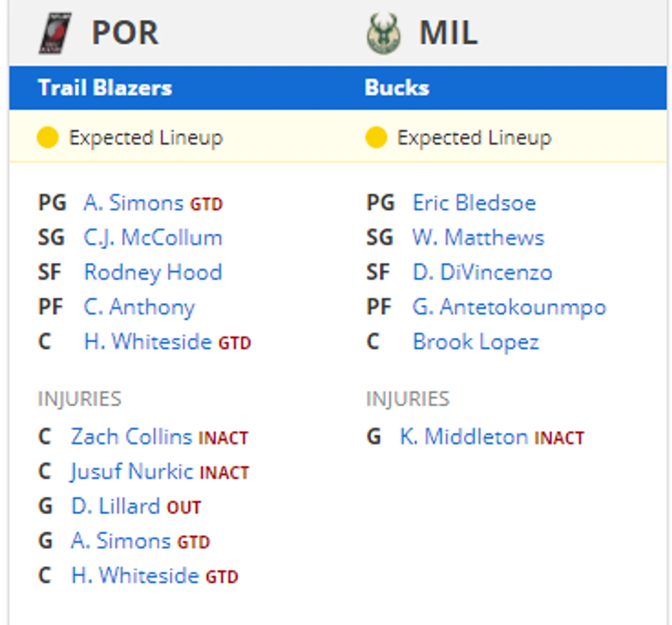
Task: Click H. Whiteside at C in starting lineup
Action: (148, 342)
